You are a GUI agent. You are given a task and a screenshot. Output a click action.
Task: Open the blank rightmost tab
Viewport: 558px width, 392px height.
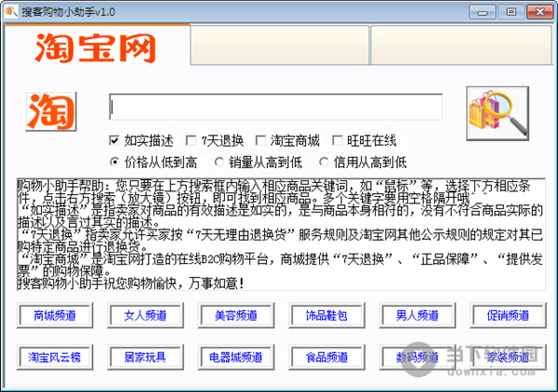point(461,46)
